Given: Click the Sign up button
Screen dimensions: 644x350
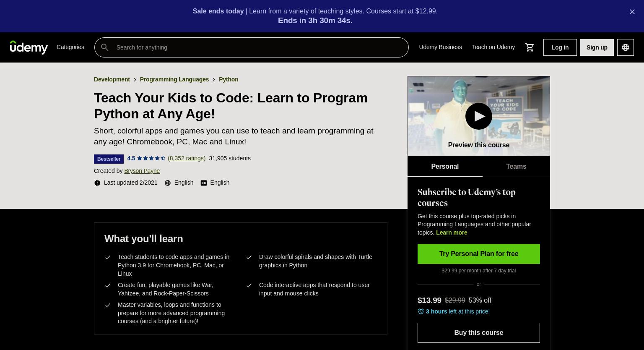Looking at the screenshot, I should [x=597, y=47].
